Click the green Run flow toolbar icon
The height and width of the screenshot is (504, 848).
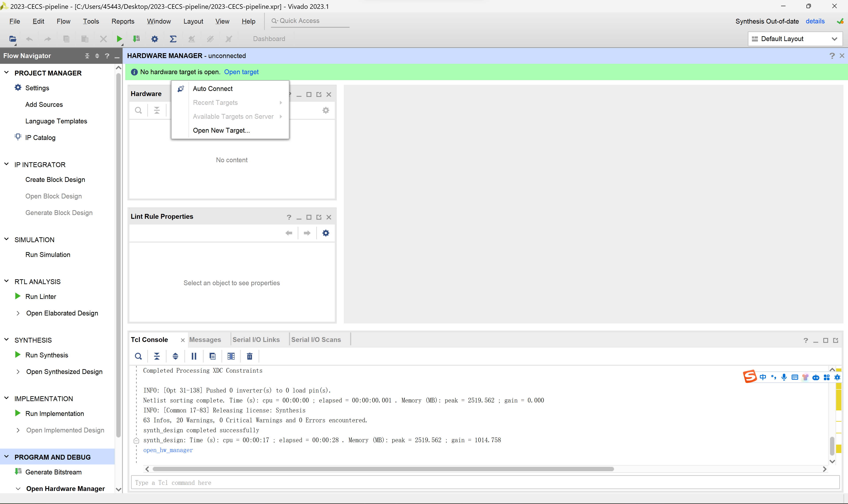point(119,39)
